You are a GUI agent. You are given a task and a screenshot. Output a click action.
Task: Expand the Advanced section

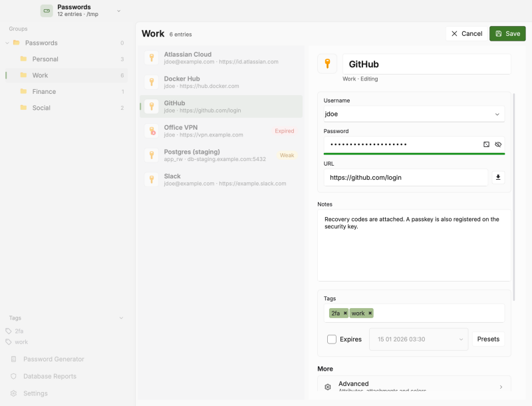coord(414,385)
